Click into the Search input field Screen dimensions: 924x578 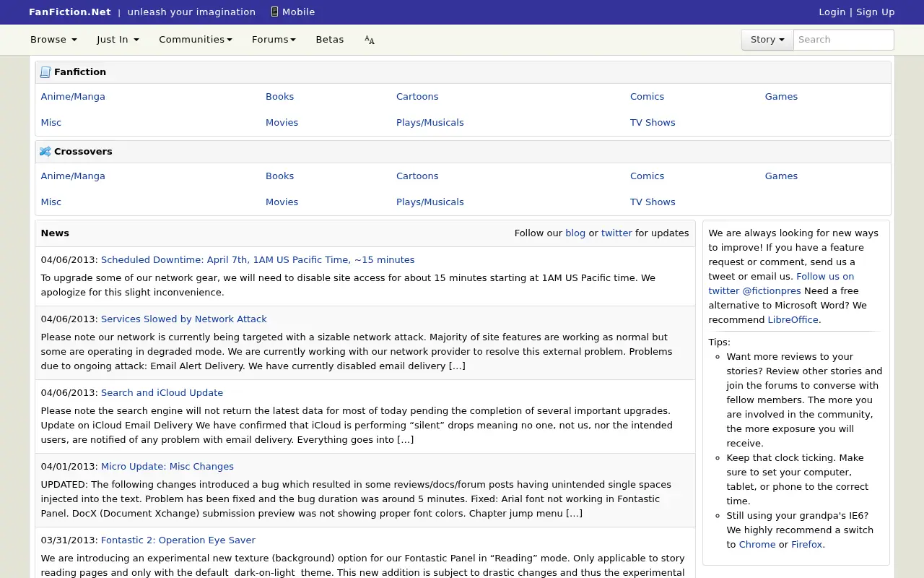tap(844, 40)
